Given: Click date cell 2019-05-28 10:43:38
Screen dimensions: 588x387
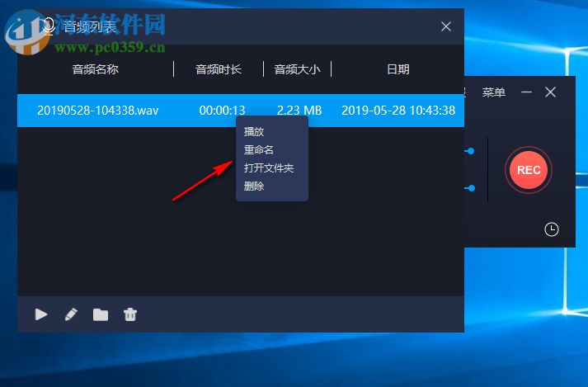Looking at the screenshot, I should [x=398, y=111].
